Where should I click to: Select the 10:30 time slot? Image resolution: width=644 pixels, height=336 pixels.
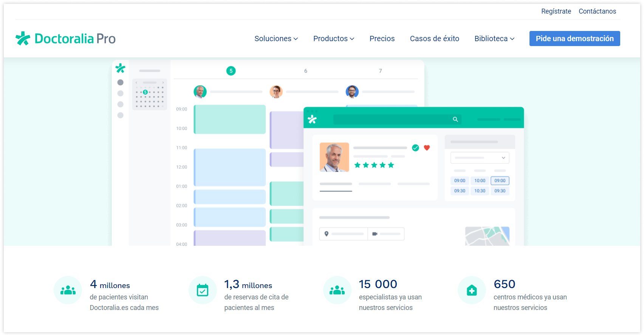click(x=480, y=191)
